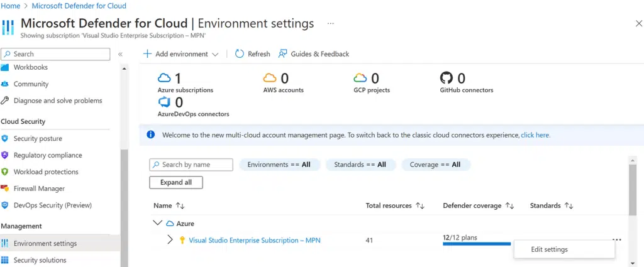Click the AzureDevOps connectors icon
Image resolution: width=644 pixels, height=267 pixels.
point(164,102)
